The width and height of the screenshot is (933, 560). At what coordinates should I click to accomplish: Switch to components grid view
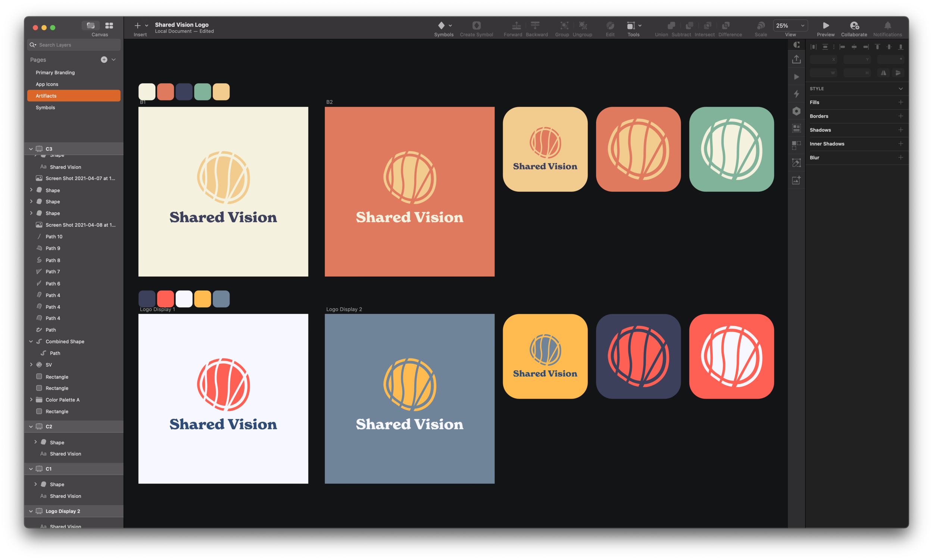109,25
